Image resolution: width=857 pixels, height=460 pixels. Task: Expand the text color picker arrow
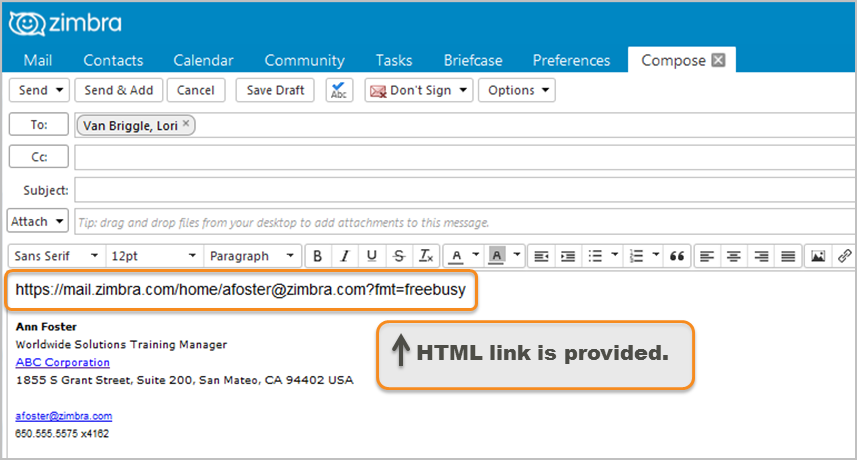(x=476, y=255)
